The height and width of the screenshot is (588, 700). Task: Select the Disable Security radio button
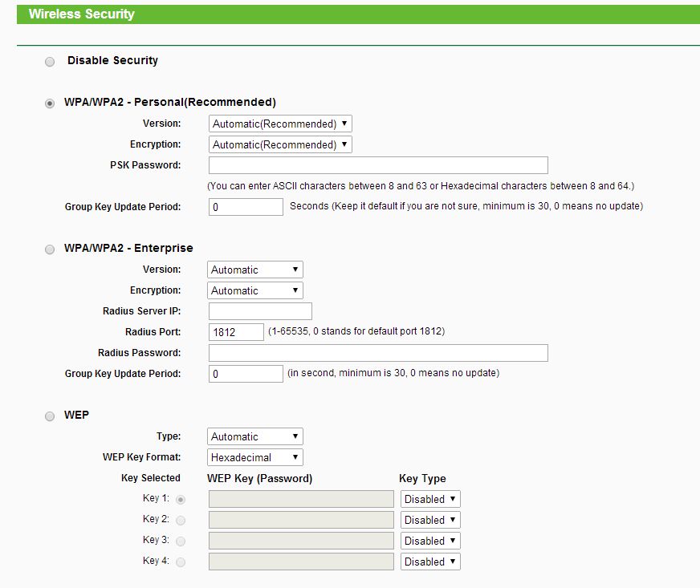50,62
